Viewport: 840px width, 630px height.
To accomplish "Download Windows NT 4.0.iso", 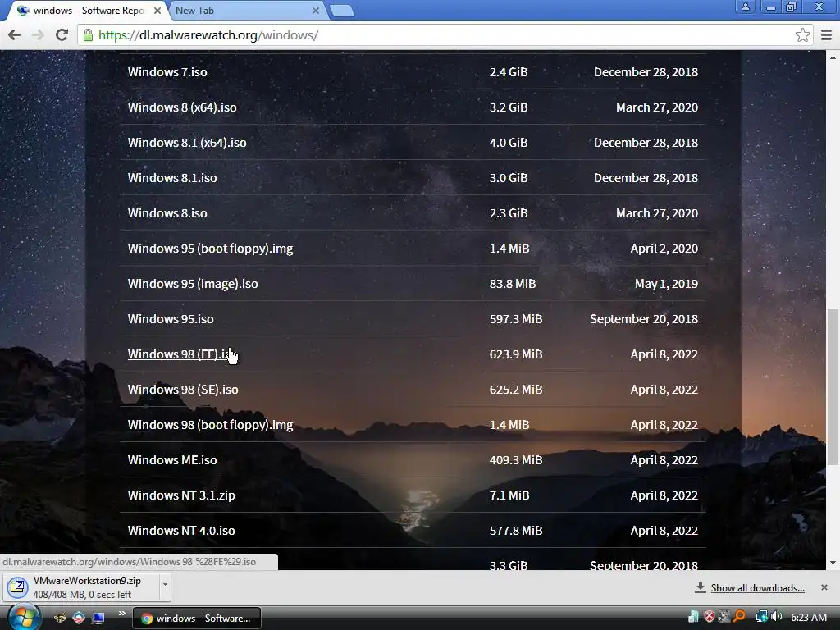I will pos(181,531).
